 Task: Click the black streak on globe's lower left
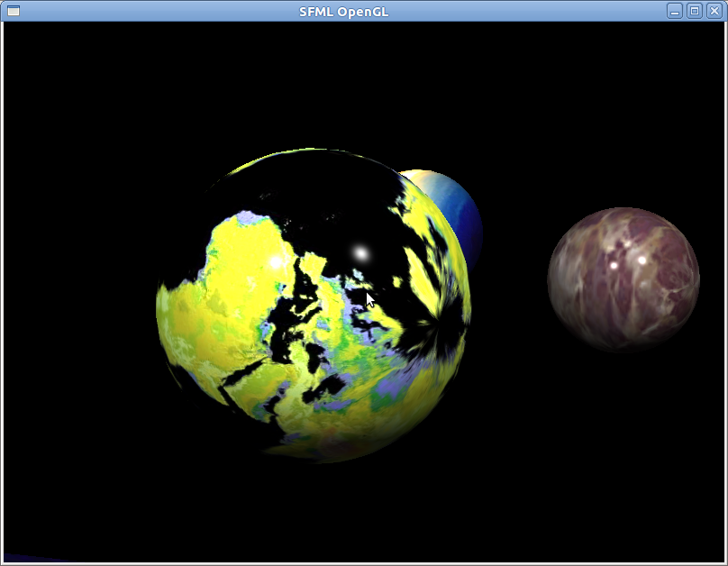click(241, 377)
